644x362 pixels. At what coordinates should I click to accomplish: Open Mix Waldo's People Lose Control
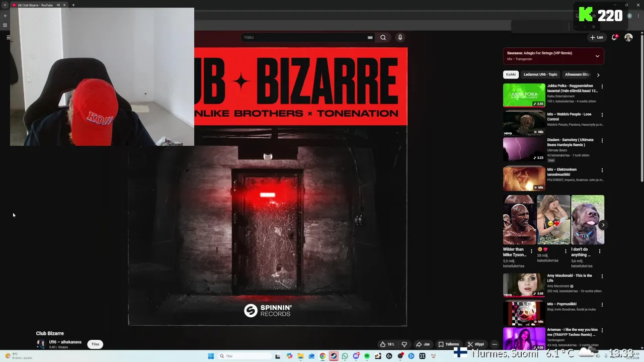click(524, 123)
